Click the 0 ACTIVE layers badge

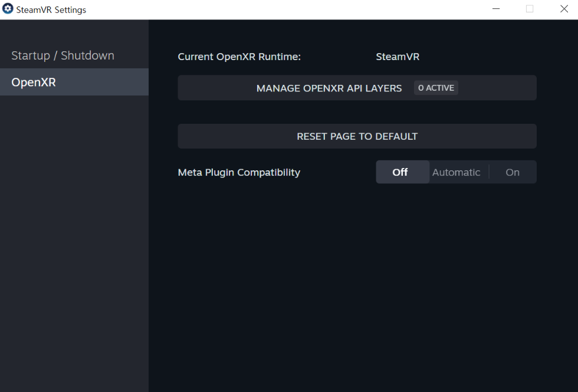click(x=436, y=88)
